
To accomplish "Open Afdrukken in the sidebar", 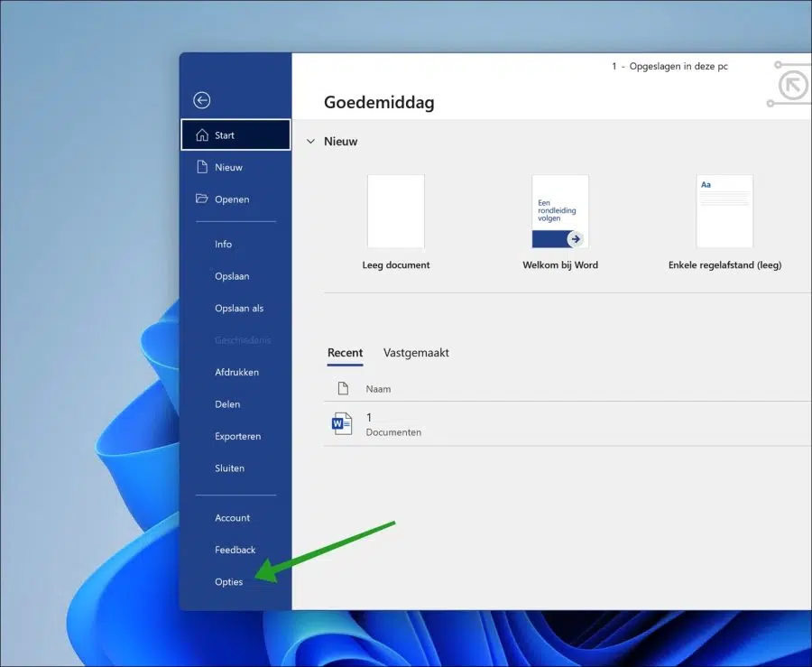I will coord(235,372).
